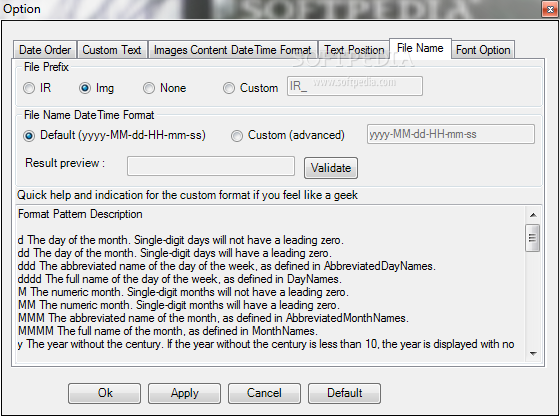Click the line starting 'y The year without the century'

[266, 344]
